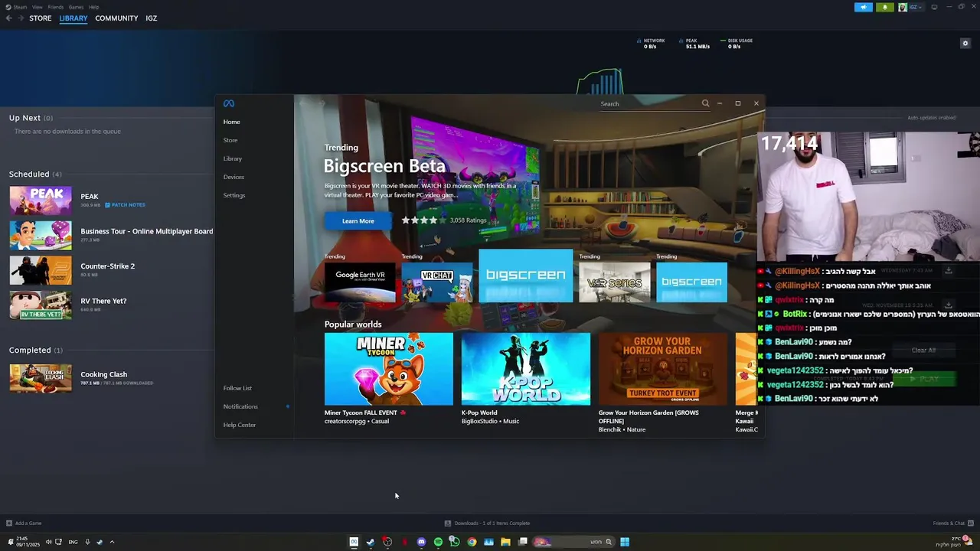Open V-Speedway series trending thumbnail
The image size is (980, 551).
click(x=615, y=282)
